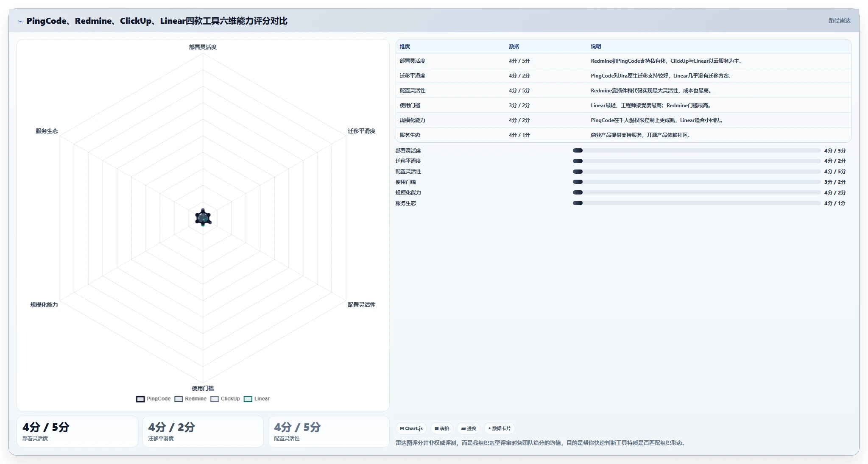Screen dimensions: 868x464
Task: Click the 部署灵活度 label in the progress list
Action: (x=408, y=151)
